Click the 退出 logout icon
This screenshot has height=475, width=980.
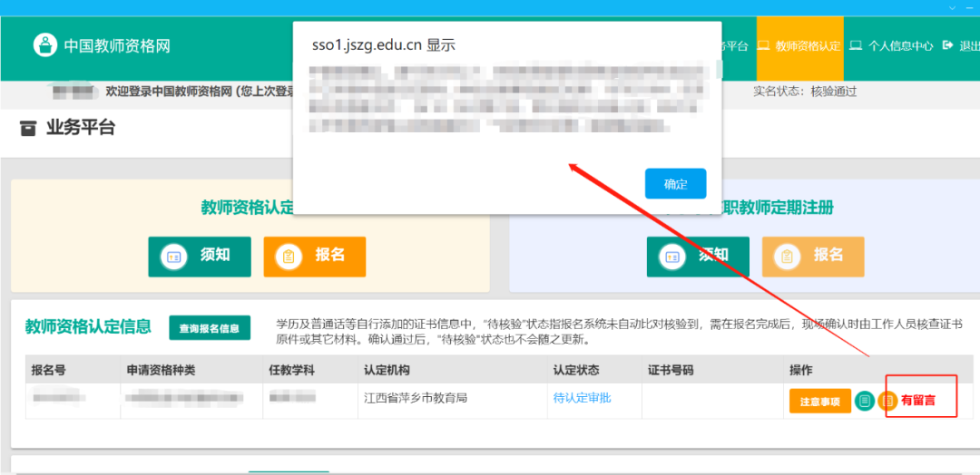(948, 45)
